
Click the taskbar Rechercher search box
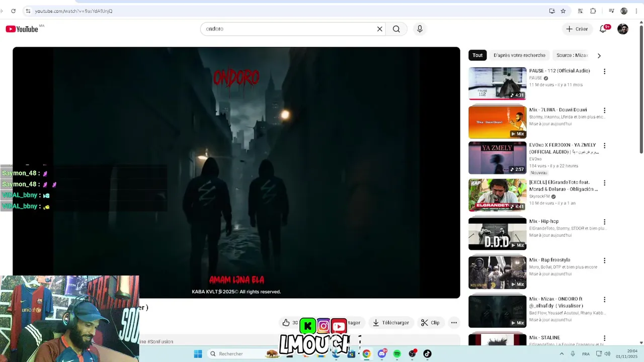(x=244, y=354)
